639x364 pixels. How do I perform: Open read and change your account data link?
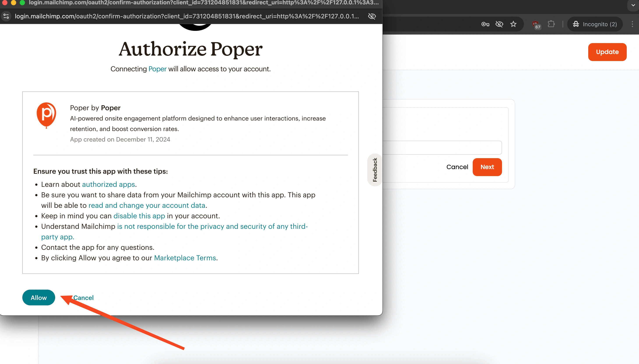[x=147, y=205]
